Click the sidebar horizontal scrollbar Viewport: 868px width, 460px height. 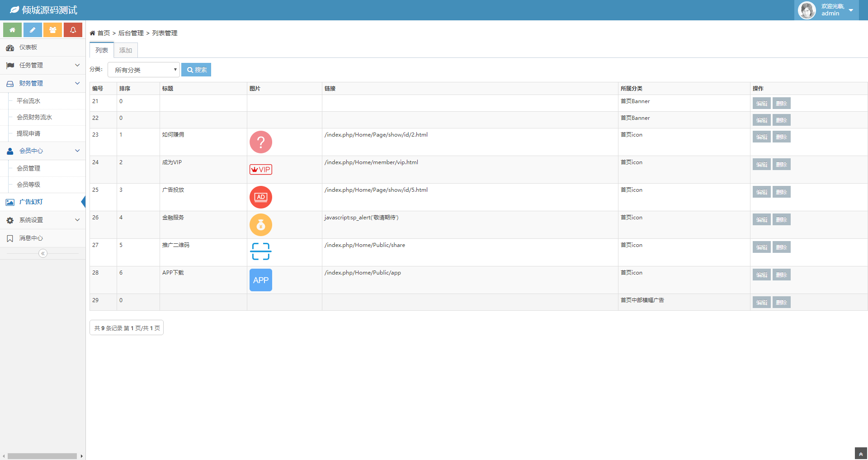(x=42, y=456)
